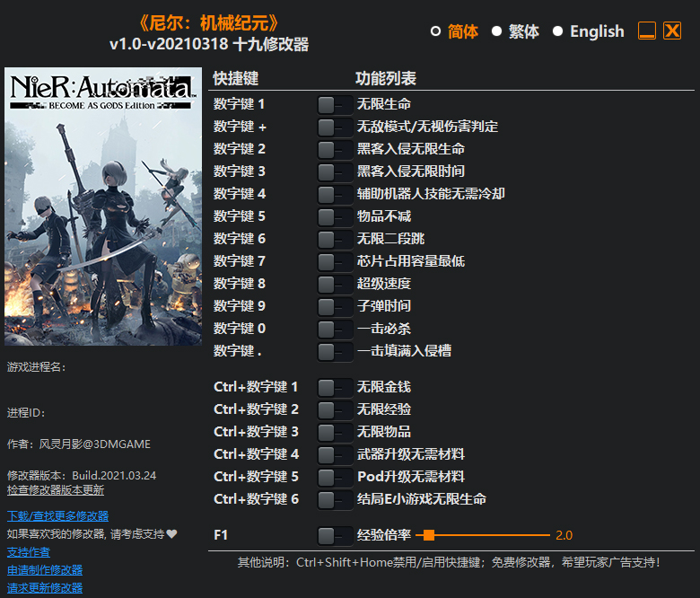
Task: Click hotkey label 数字键 .
Action: pos(238,351)
